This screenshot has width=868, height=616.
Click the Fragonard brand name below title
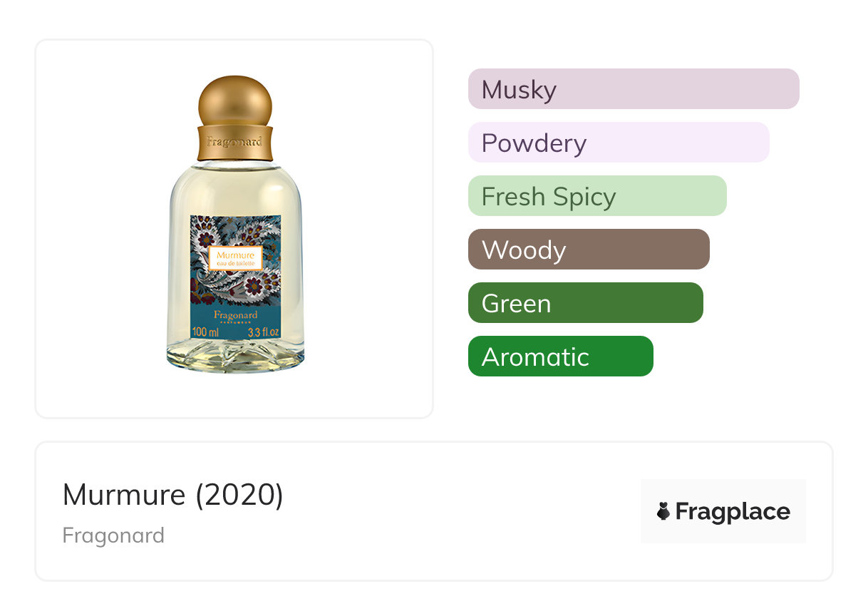[x=113, y=535]
